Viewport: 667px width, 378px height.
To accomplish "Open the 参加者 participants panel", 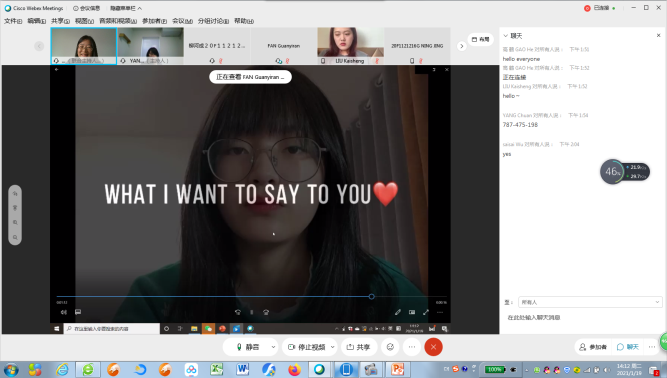I will tap(593, 347).
